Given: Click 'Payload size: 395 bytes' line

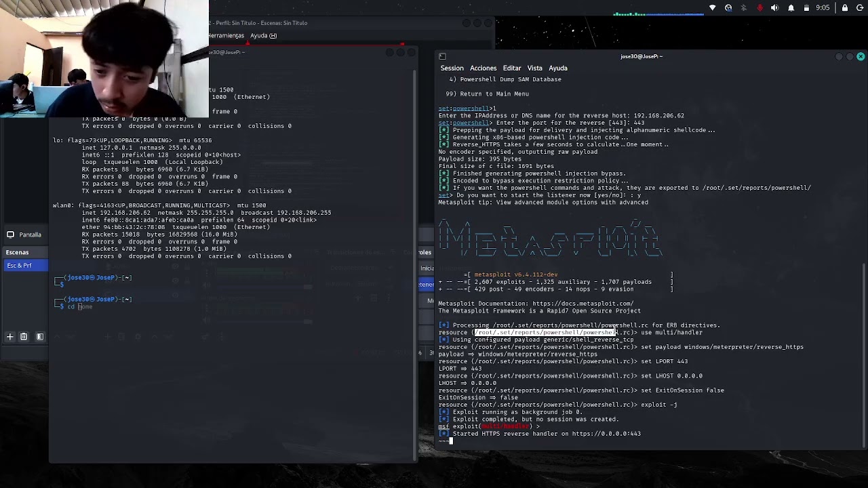Looking at the screenshot, I should [x=479, y=159].
